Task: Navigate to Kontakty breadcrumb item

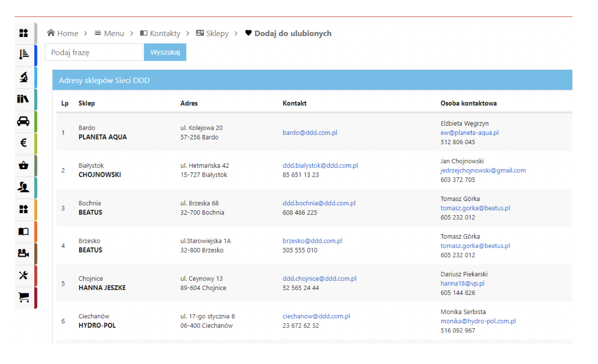Action: (x=160, y=33)
